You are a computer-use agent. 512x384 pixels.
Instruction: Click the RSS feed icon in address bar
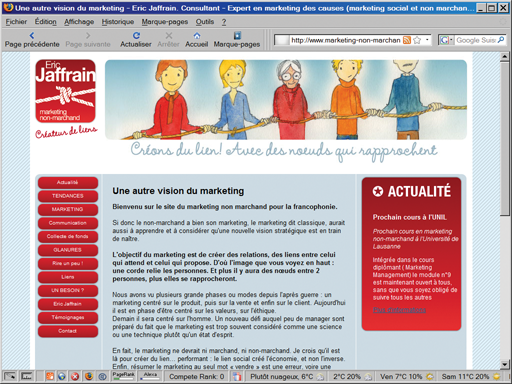[x=407, y=40]
